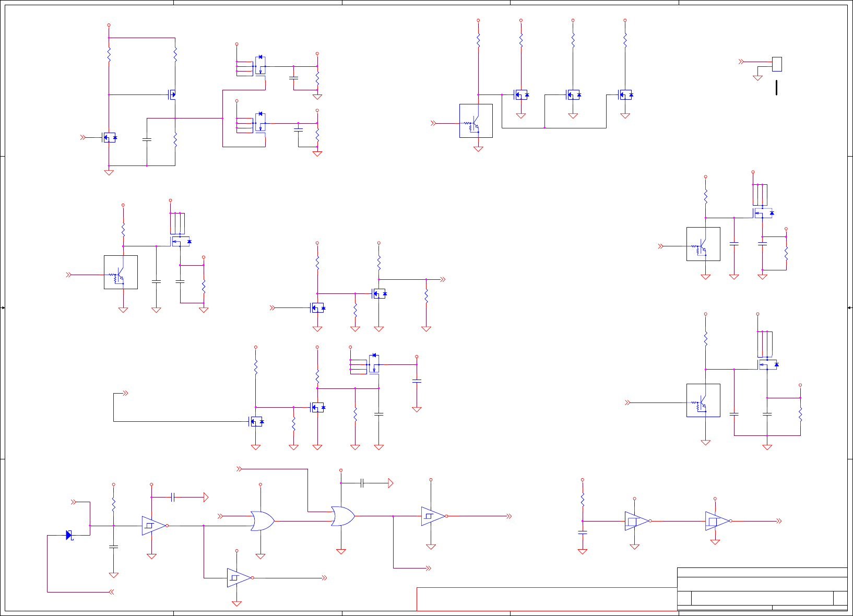
Task: Select the small connector box at top-right
Action: [x=777, y=64]
